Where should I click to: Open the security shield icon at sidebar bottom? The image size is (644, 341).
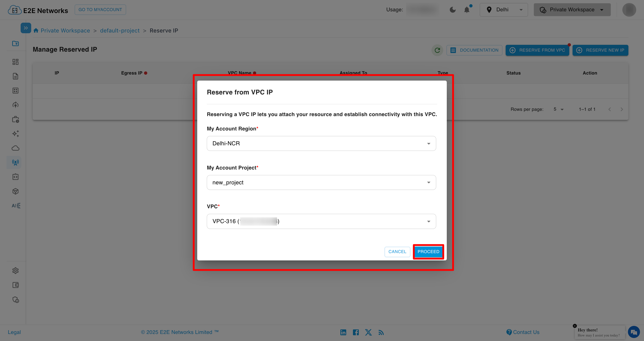tap(15, 300)
